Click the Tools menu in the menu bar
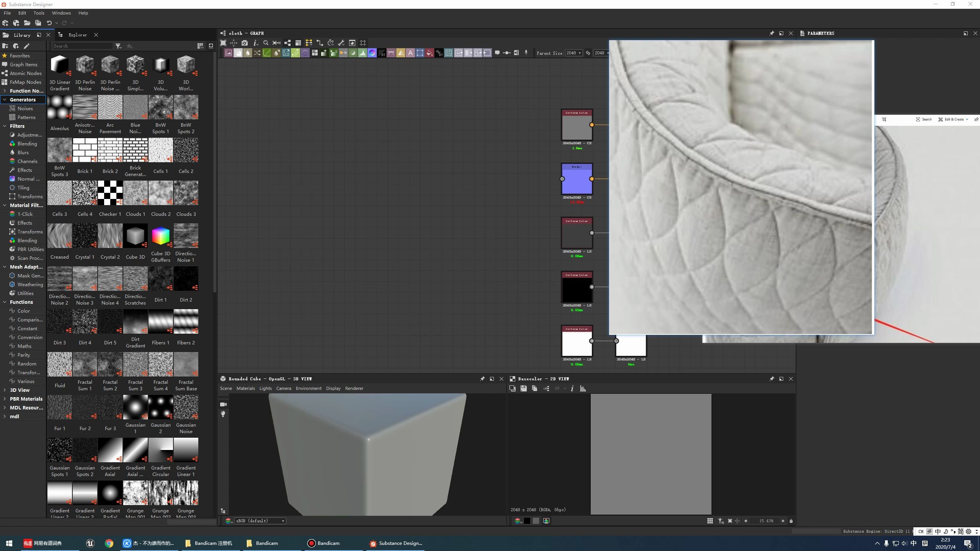This screenshot has width=980, height=551. (38, 13)
